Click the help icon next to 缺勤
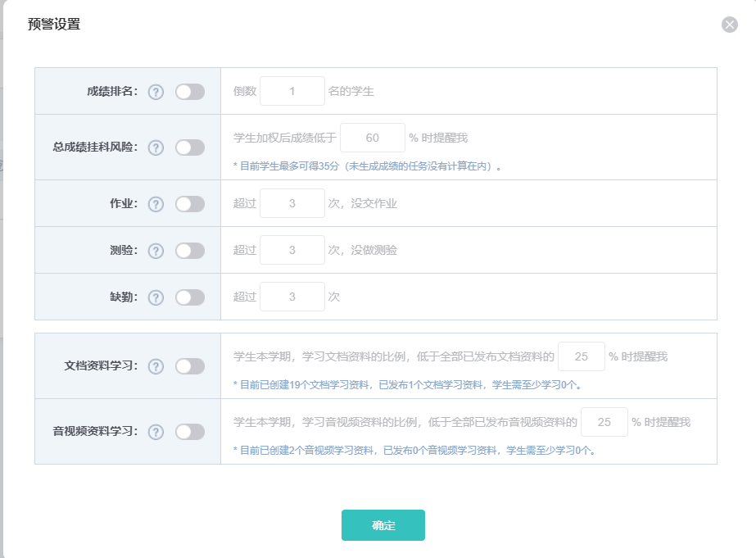756x558 pixels. tap(156, 297)
